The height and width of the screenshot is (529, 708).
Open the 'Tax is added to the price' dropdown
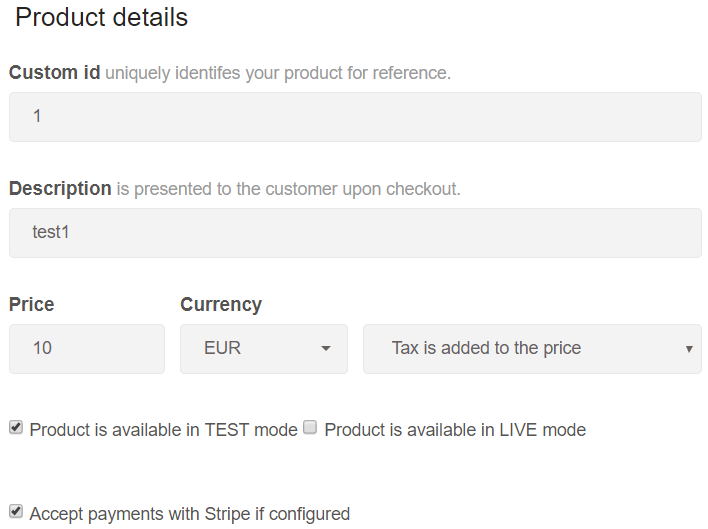point(532,348)
